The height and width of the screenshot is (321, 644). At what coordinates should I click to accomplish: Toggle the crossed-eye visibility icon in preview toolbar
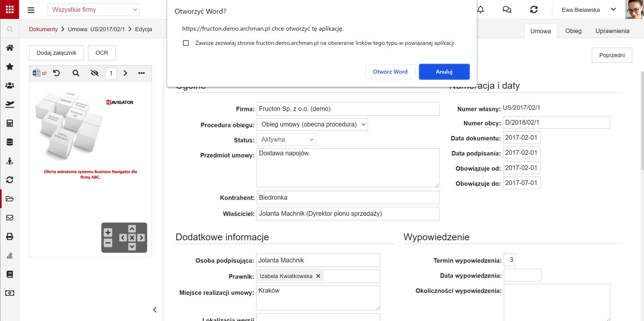tap(94, 73)
